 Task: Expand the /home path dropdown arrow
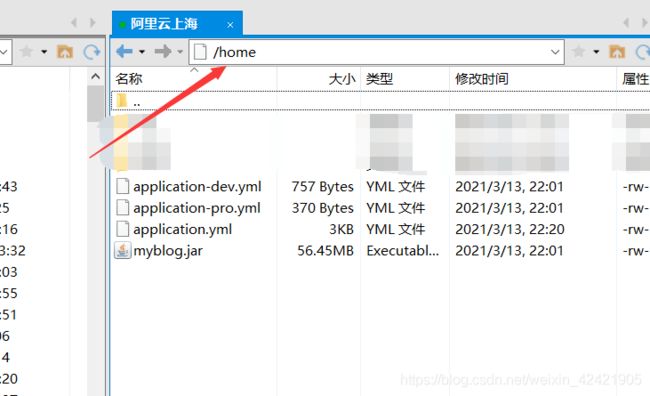555,52
